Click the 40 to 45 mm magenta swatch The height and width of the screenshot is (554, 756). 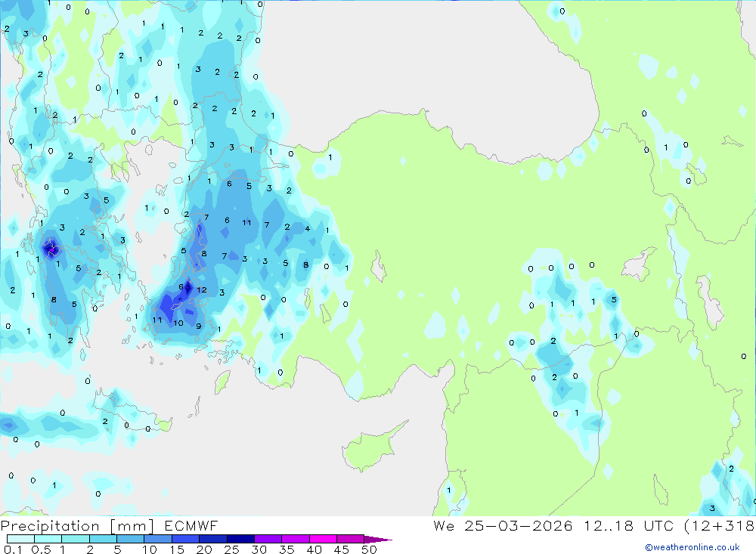click(x=323, y=539)
